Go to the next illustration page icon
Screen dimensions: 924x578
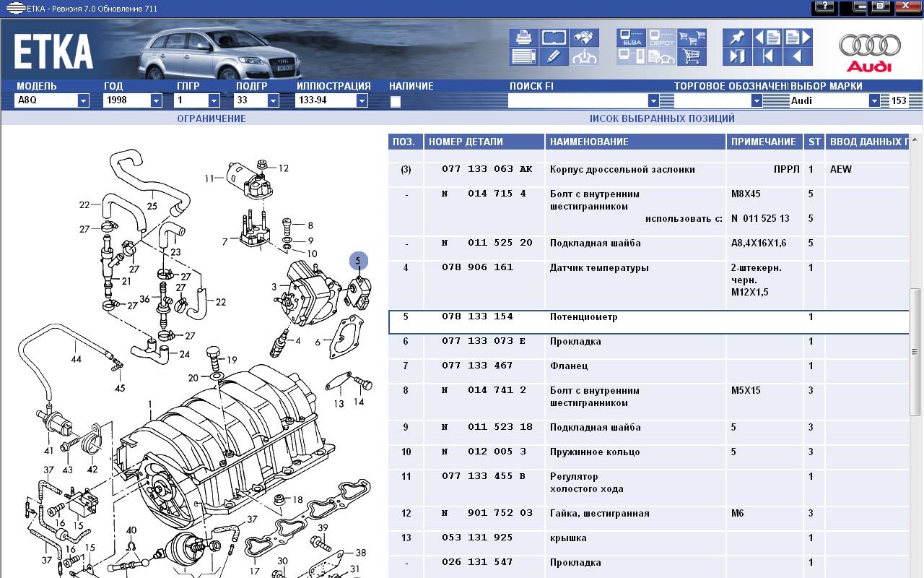[x=797, y=38]
